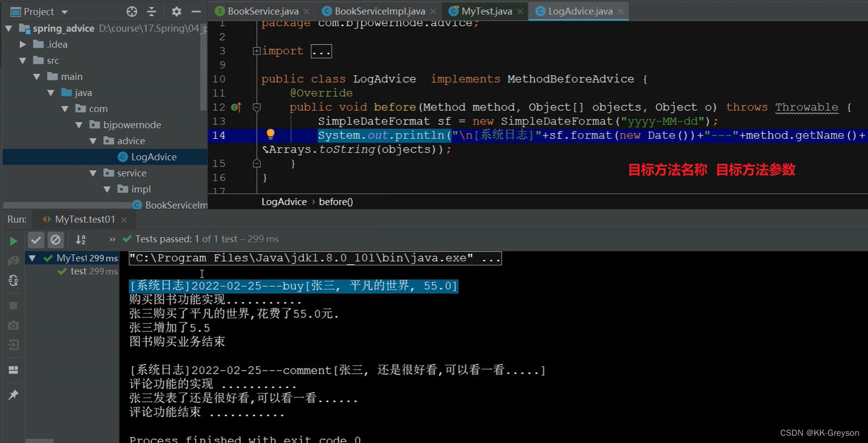Close the BookServiceImpl.java tab

(x=433, y=12)
